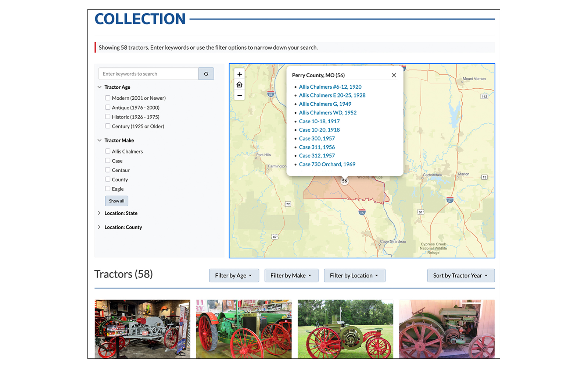The height and width of the screenshot is (368, 588).
Task: Open the Filter by Make dropdown
Action: pos(291,276)
